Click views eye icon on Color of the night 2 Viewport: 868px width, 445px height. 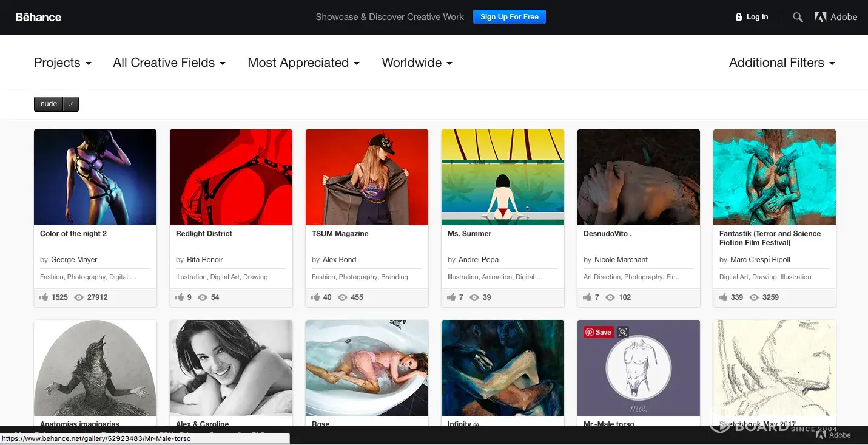[x=79, y=297]
